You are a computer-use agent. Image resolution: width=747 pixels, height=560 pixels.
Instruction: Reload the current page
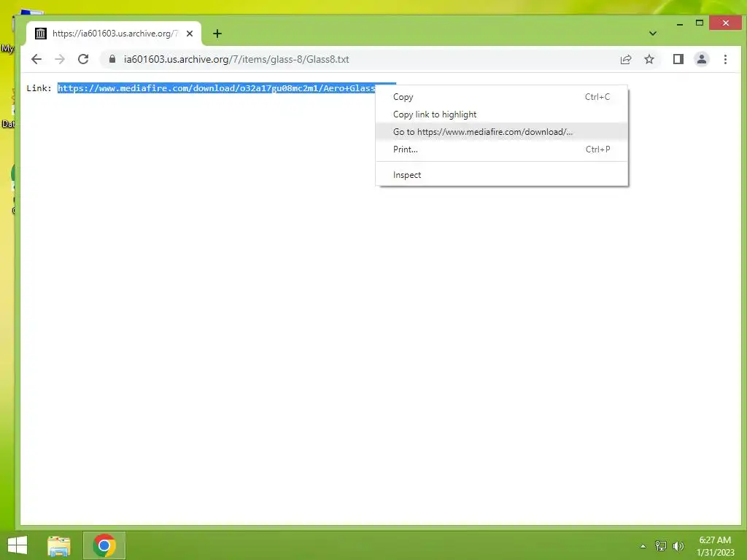tap(83, 59)
